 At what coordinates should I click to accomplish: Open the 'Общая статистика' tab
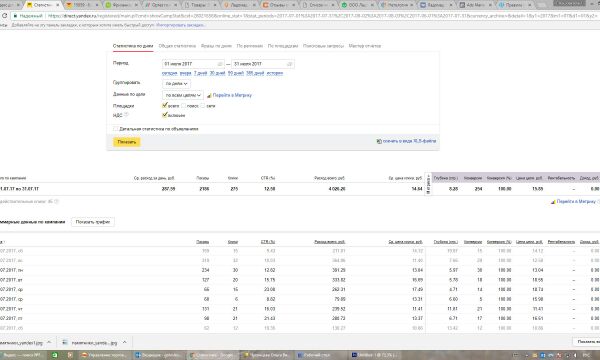point(177,46)
